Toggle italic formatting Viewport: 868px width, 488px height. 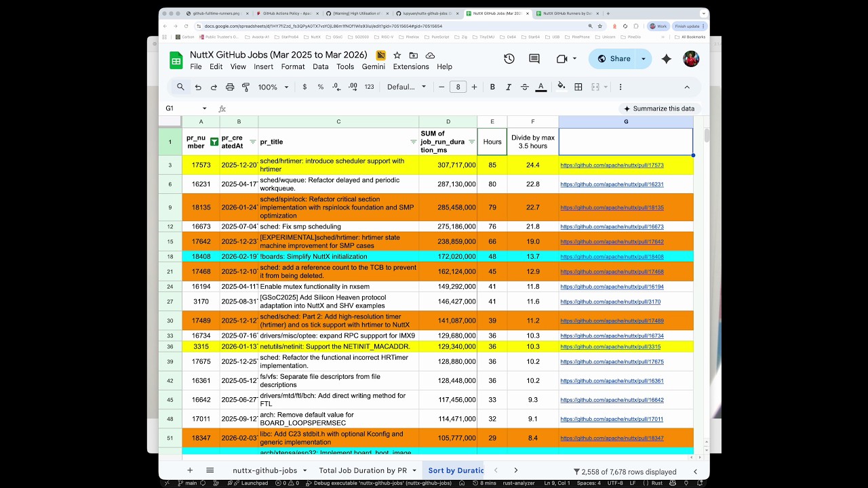pyautogui.click(x=509, y=87)
